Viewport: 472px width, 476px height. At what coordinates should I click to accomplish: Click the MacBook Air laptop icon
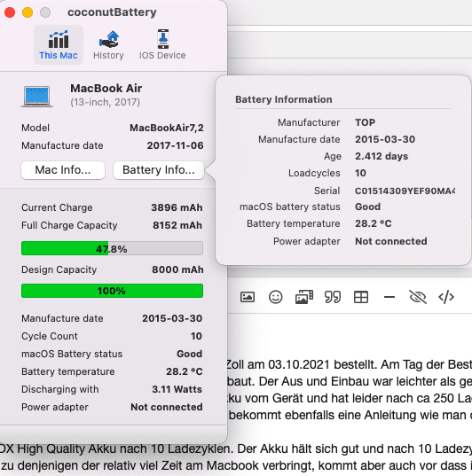point(36,97)
